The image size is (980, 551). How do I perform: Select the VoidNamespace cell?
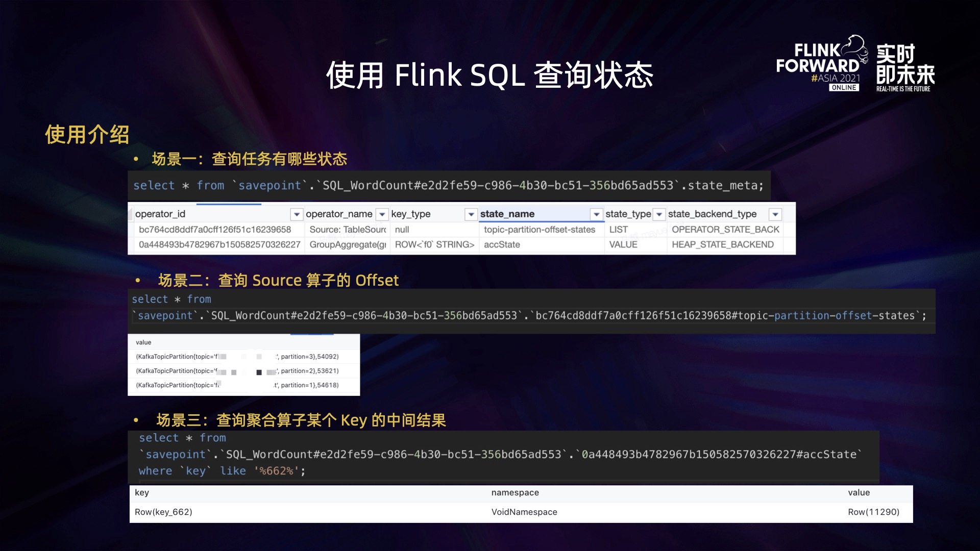(x=524, y=512)
